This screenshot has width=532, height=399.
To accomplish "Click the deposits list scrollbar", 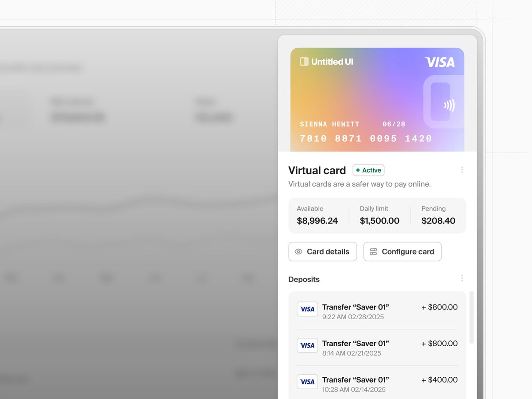I will [x=471, y=317].
